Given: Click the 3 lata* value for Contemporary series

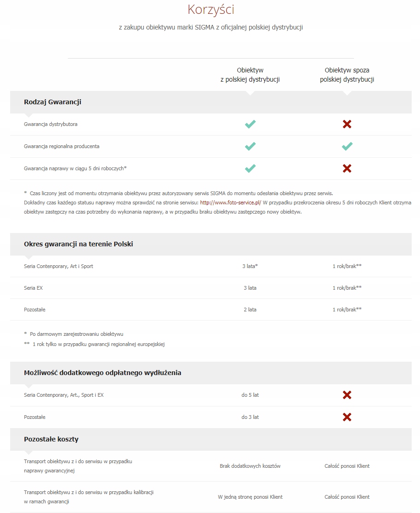Looking at the screenshot, I should click(250, 266).
